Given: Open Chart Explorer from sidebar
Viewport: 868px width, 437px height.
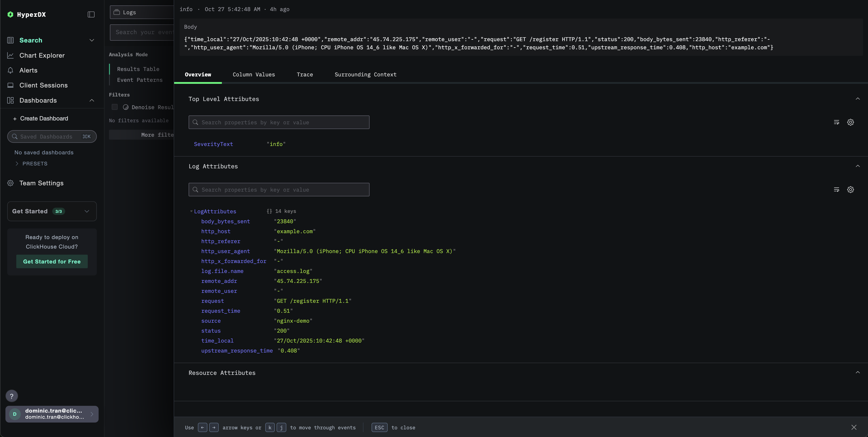Looking at the screenshot, I should coord(42,56).
